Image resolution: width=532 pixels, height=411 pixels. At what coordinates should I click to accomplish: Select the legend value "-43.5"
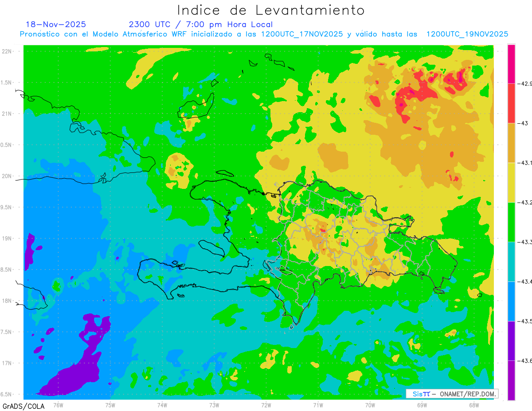[526, 321]
